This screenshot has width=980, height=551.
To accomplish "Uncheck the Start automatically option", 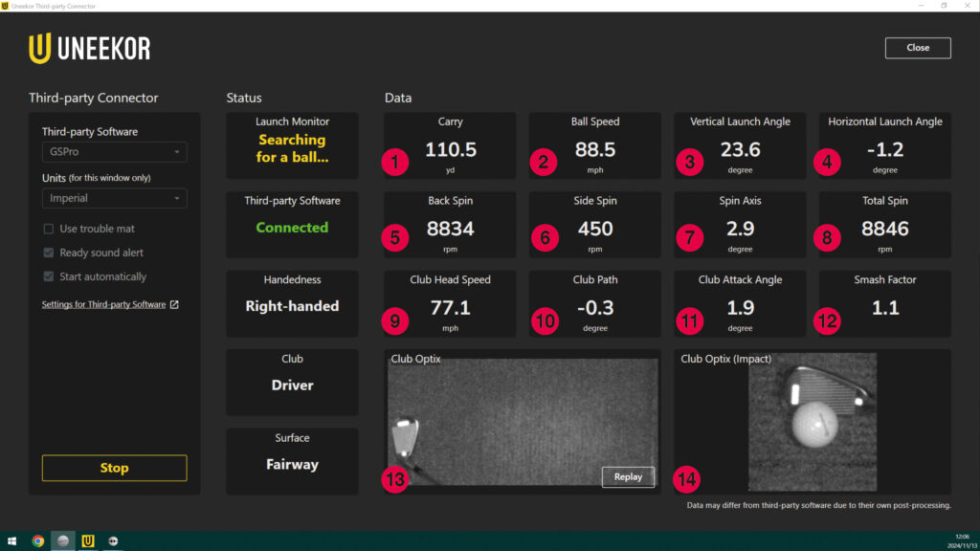I will [49, 276].
